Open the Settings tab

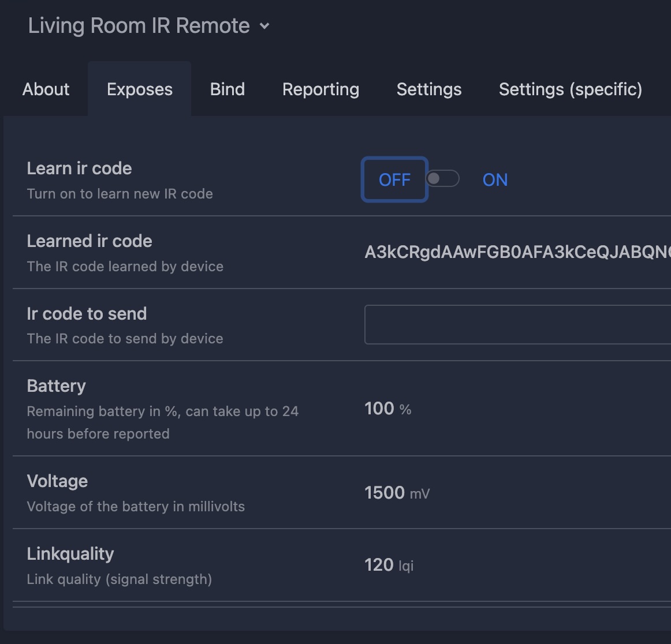[x=429, y=89]
